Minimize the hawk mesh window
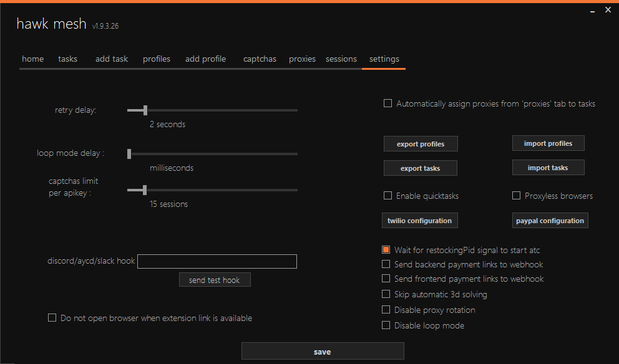The height and width of the screenshot is (364, 619). pos(591,10)
